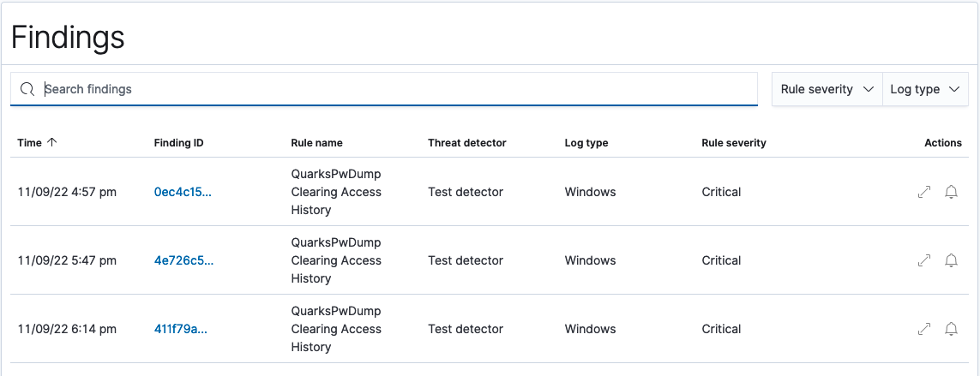Click bell alert icon for 5:47 pm finding
980x376 pixels.
click(951, 260)
